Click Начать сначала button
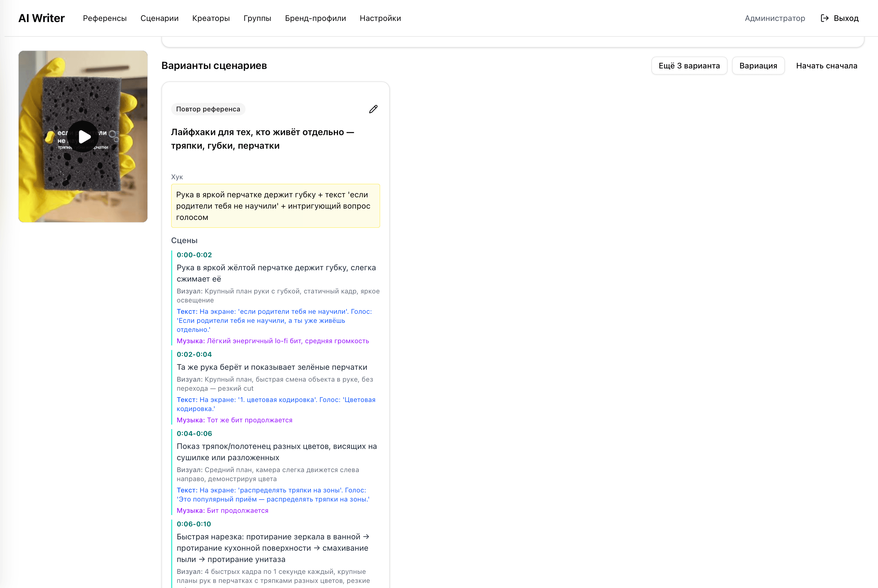 [827, 66]
